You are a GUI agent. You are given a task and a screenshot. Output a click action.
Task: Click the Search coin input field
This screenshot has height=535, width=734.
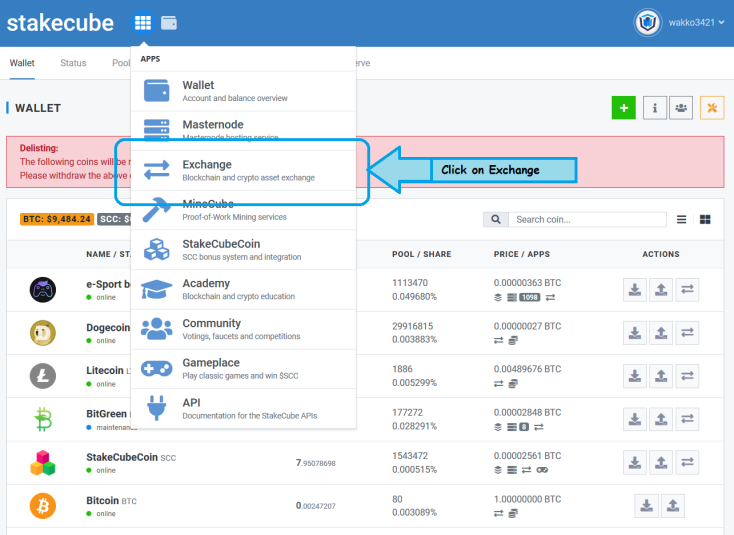(587, 220)
